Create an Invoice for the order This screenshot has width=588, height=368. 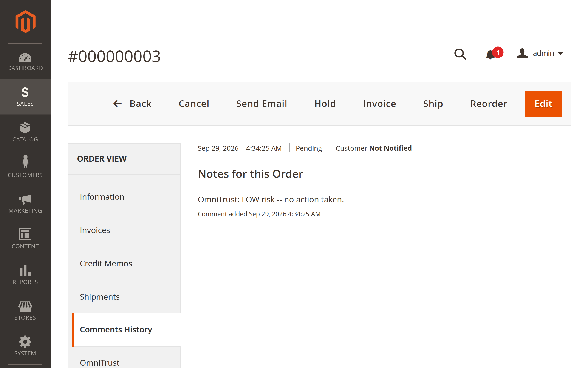point(379,104)
